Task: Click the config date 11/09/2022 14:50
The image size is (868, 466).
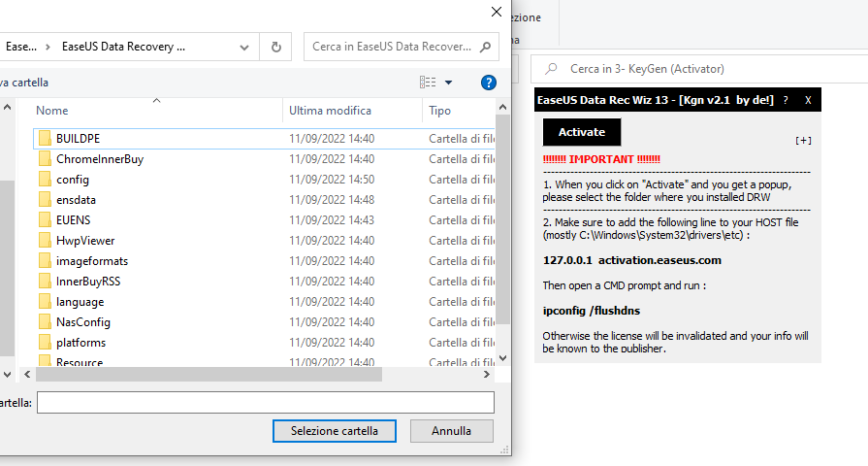Action: (x=332, y=180)
